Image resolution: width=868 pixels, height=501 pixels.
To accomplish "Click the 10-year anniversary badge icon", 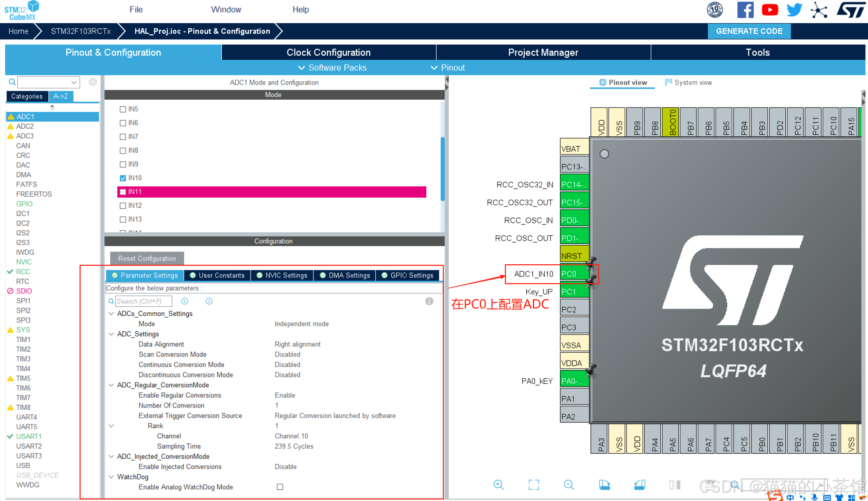I will [x=715, y=10].
